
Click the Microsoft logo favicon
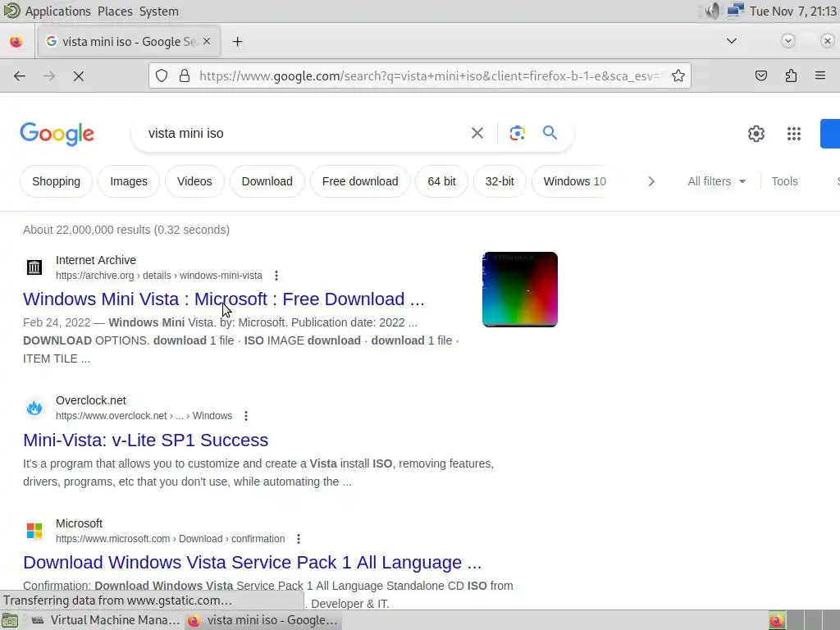tap(34, 531)
